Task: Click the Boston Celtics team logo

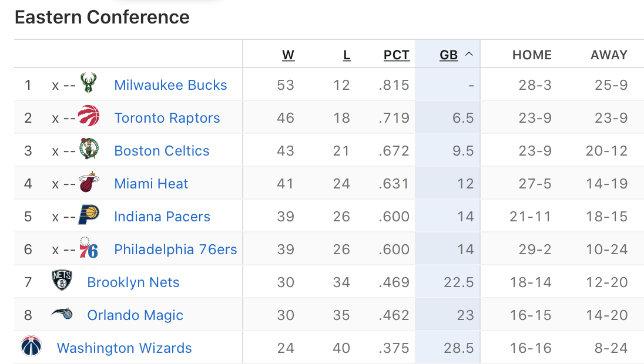Action: click(89, 149)
